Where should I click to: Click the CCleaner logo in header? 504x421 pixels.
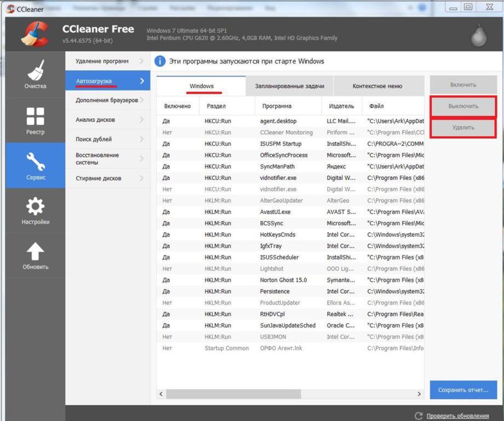point(35,34)
